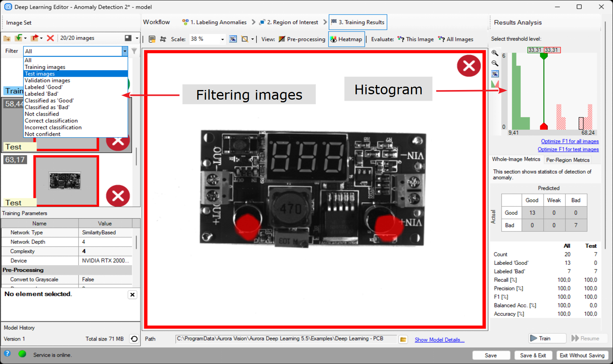Viewport: 613px width, 364px height.
Task: Choose 'Not confident' filter option
Action: point(43,134)
